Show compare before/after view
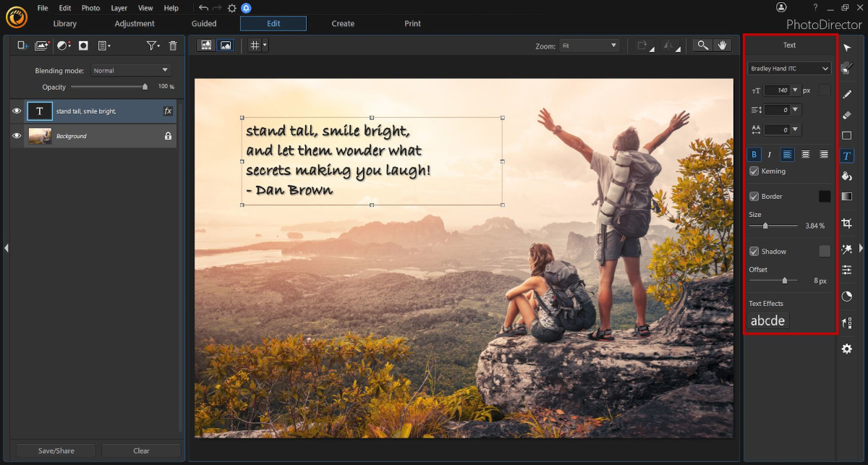 (206, 45)
